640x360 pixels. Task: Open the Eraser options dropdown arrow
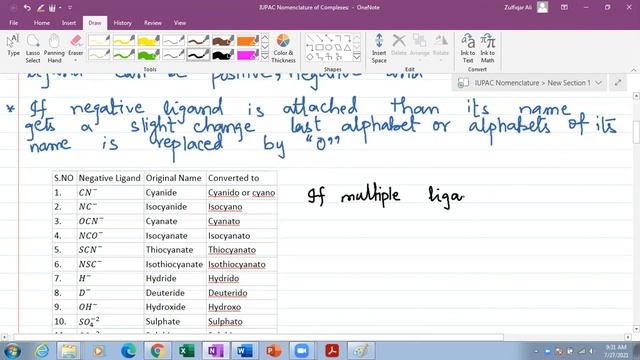(x=76, y=60)
